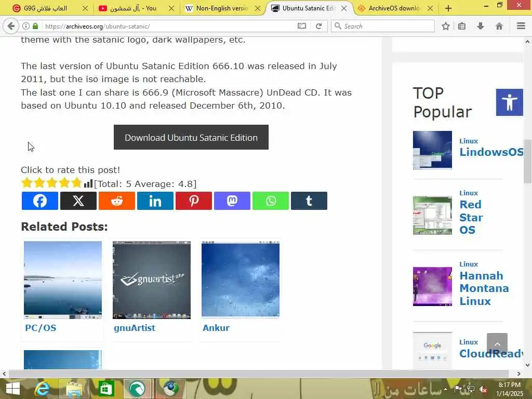Open the Windows Start button
This screenshot has width=532, height=399.
(13, 389)
